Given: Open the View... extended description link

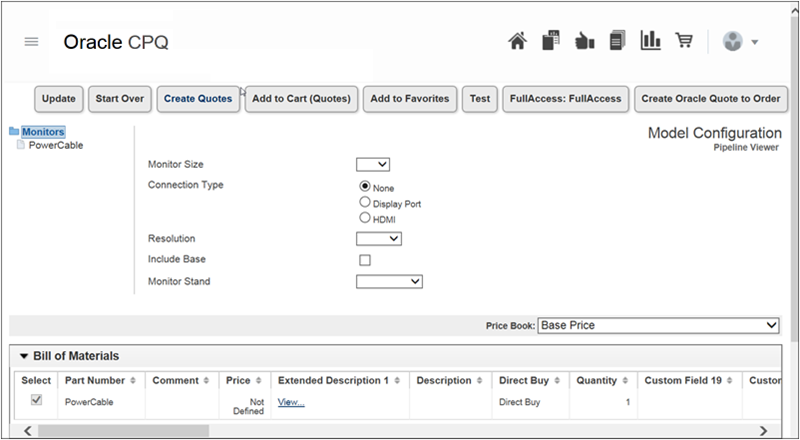Looking at the screenshot, I should [291, 402].
